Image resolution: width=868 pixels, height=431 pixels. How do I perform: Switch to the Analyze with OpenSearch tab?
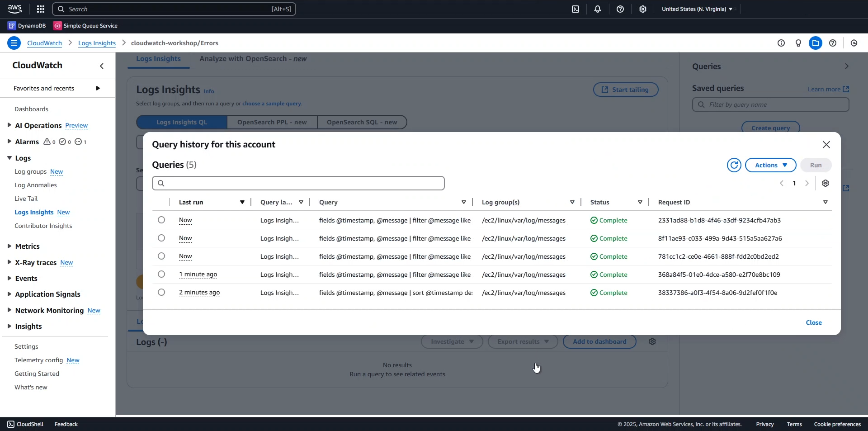253,59
